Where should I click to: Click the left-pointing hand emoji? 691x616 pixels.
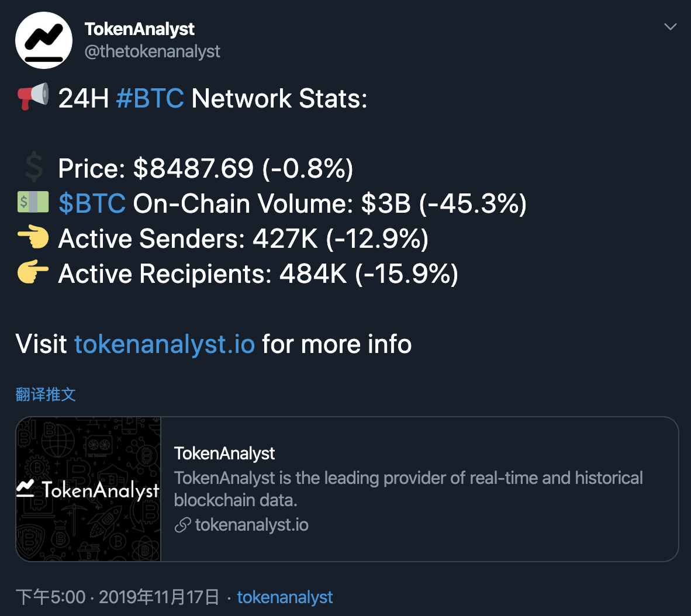(x=33, y=237)
